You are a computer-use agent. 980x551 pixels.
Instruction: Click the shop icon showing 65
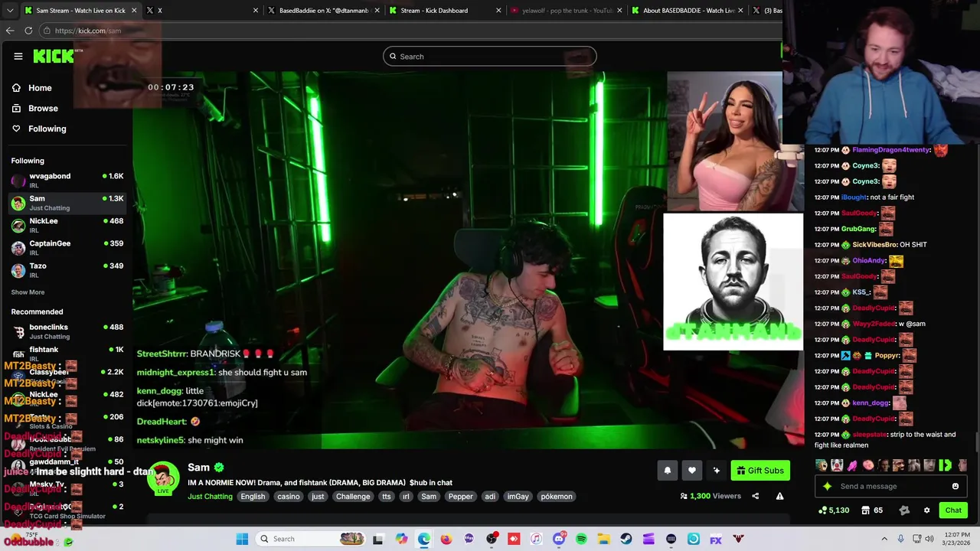pos(872,510)
